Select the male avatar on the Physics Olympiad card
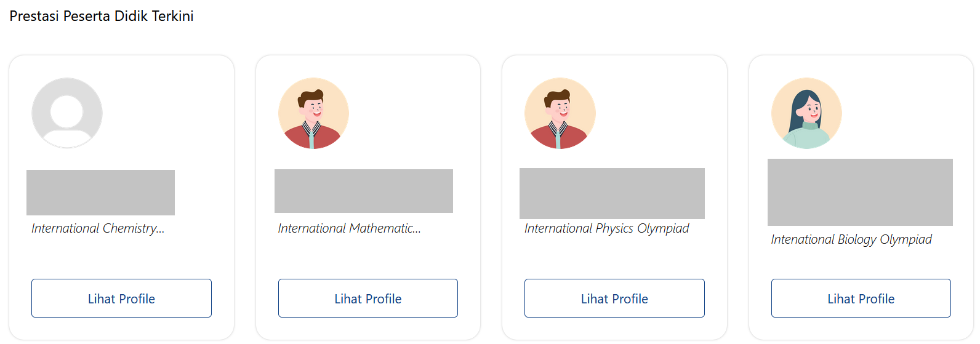980x344 pixels. click(x=560, y=113)
